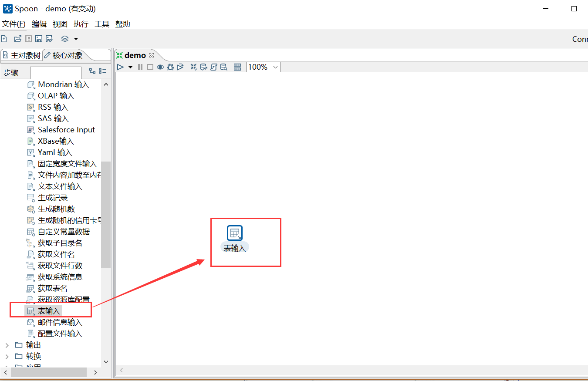Pause the running transformation
588x381 pixels.
(x=140, y=67)
